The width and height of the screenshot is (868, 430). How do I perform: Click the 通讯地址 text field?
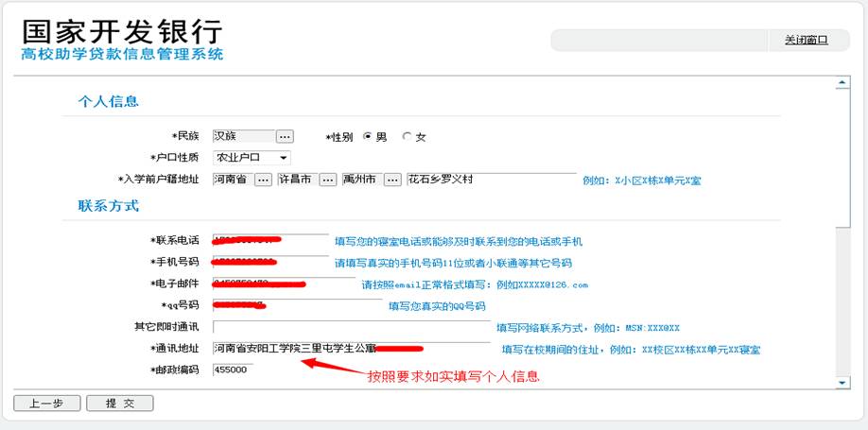(x=351, y=349)
